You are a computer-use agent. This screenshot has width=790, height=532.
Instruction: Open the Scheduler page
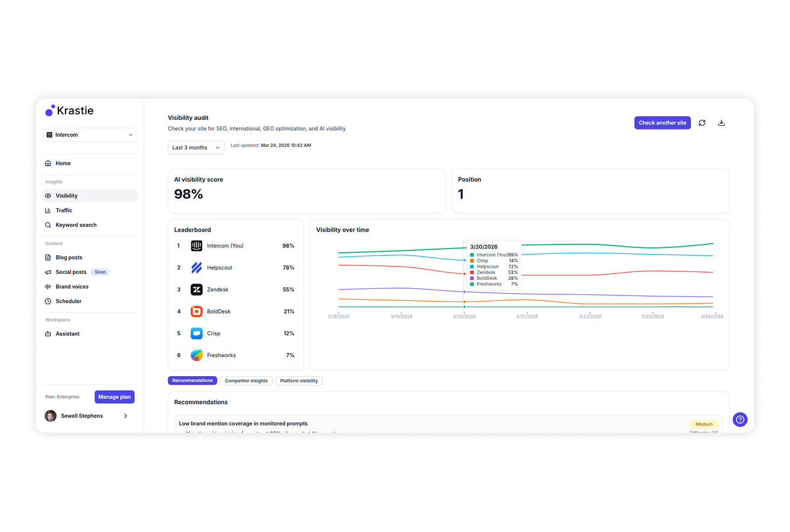(x=90, y=301)
